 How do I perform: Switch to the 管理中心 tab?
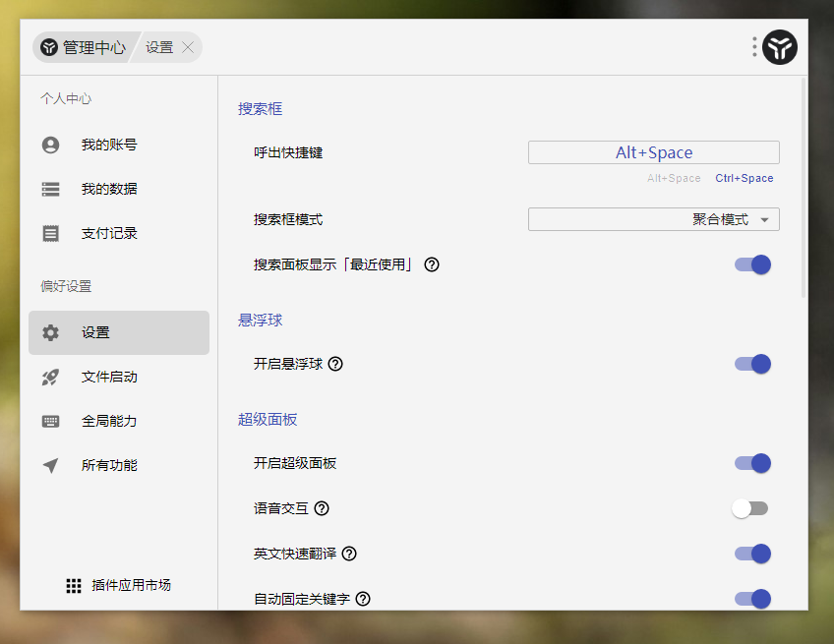(x=84, y=47)
